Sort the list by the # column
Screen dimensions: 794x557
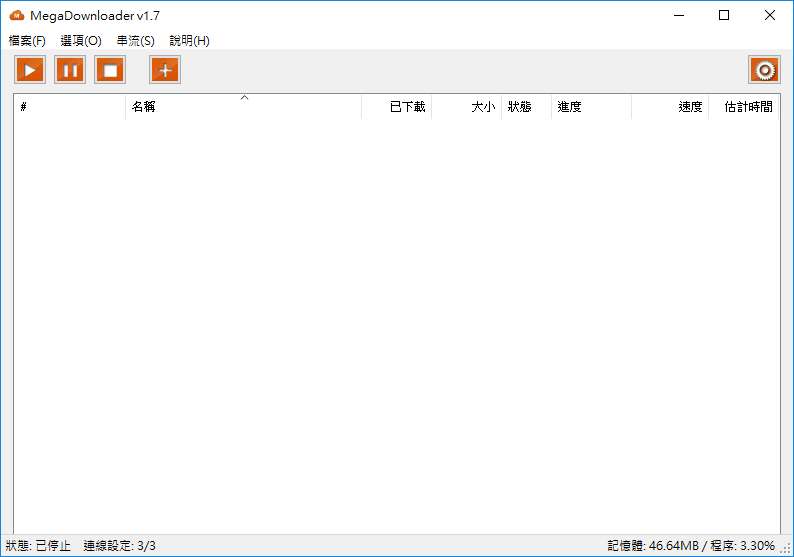click(x=70, y=107)
